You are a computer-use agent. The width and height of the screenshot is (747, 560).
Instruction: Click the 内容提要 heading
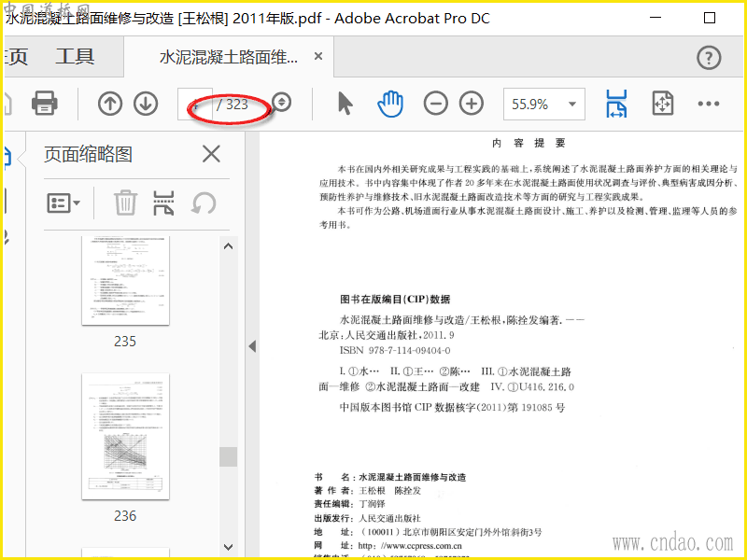(529, 143)
